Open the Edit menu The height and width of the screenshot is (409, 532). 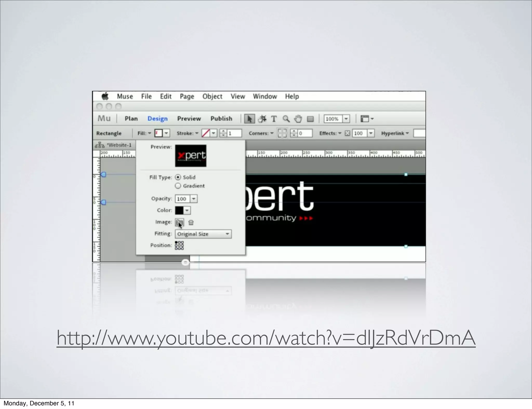point(166,96)
